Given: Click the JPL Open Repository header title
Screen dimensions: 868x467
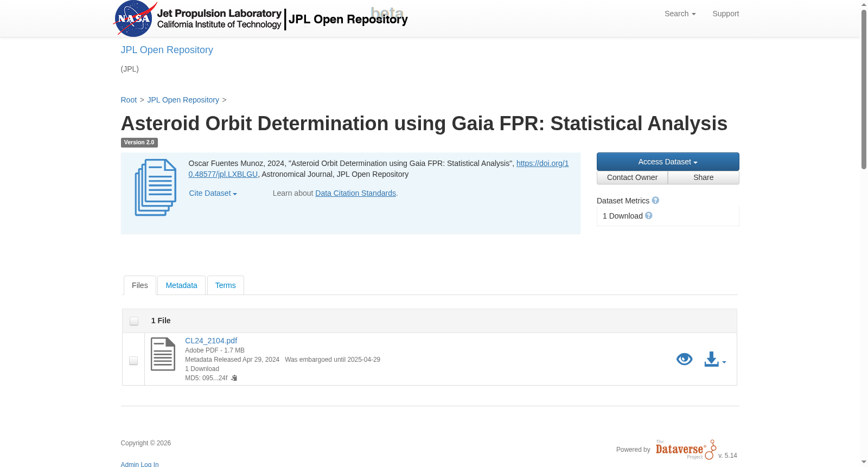Looking at the screenshot, I should tap(348, 19).
